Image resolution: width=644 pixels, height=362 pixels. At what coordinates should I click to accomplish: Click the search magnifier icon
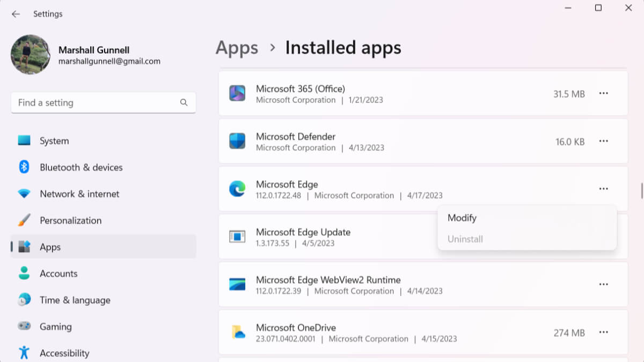(x=184, y=102)
